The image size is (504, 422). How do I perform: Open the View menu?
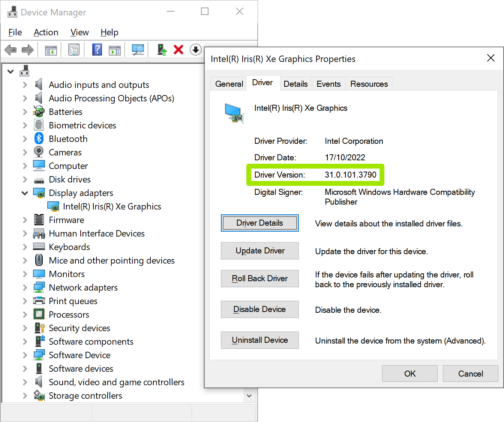[79, 32]
